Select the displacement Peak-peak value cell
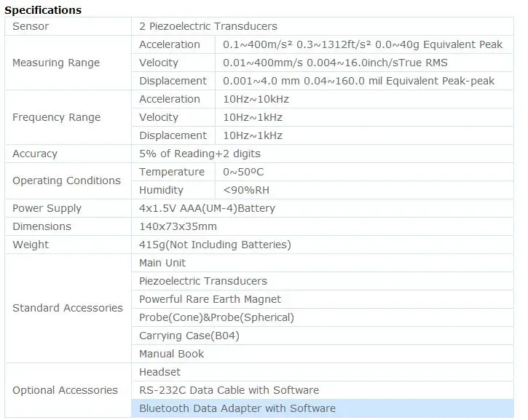The height and width of the screenshot is (420, 528). 364,81
